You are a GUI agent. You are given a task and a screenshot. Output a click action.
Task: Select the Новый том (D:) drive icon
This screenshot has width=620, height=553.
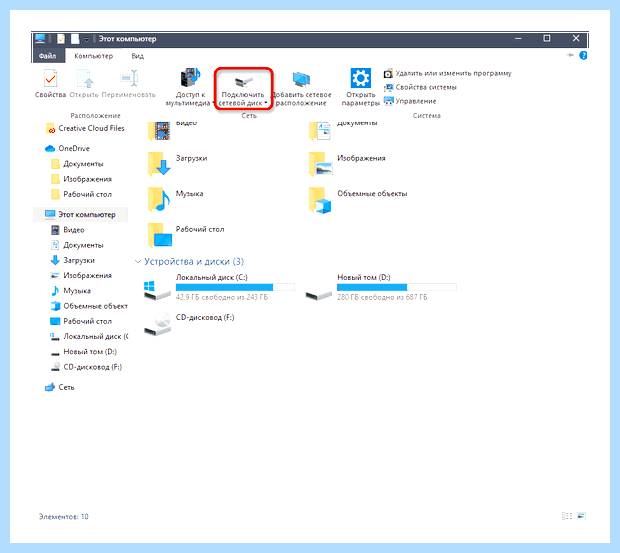pos(319,294)
